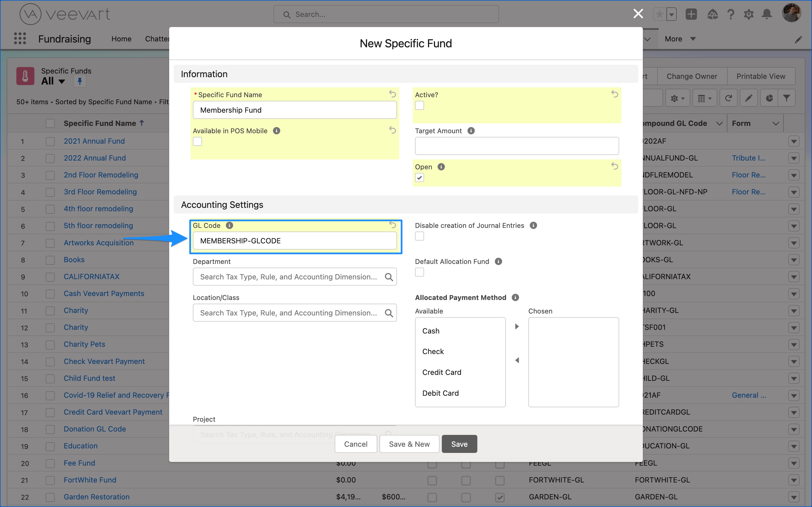Click the Save & New button
The width and height of the screenshot is (812, 507).
point(409,444)
